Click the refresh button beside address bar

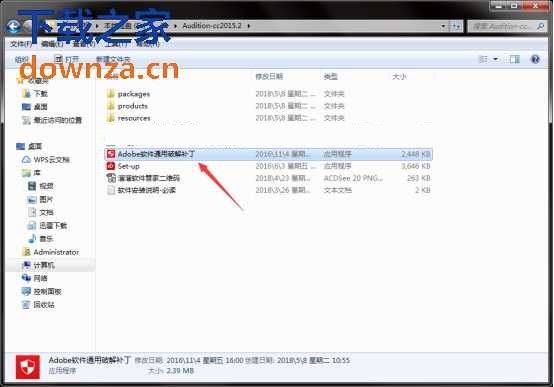tap(456, 26)
